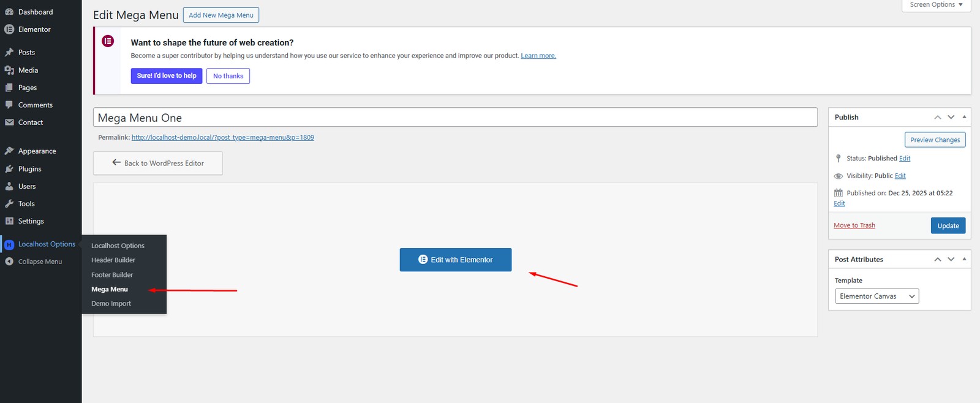Click the Plugins plug icon
This screenshot has width=980, height=403.
(9, 169)
